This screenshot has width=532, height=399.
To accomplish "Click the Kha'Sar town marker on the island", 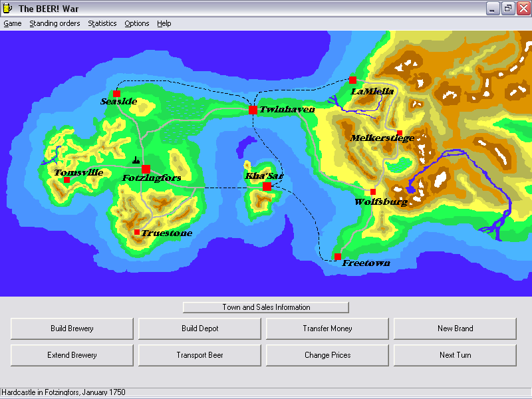I will click(x=267, y=187).
